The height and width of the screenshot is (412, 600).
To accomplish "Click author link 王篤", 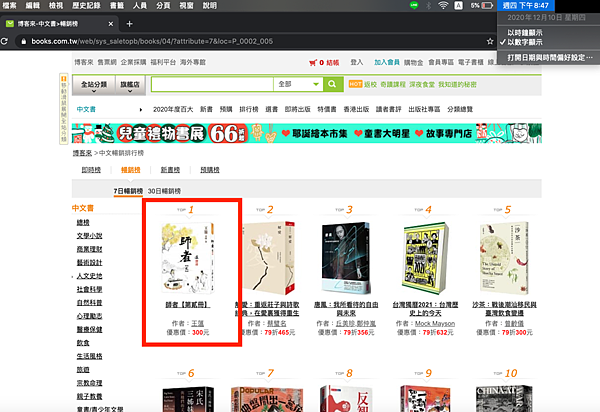I will tap(197, 324).
